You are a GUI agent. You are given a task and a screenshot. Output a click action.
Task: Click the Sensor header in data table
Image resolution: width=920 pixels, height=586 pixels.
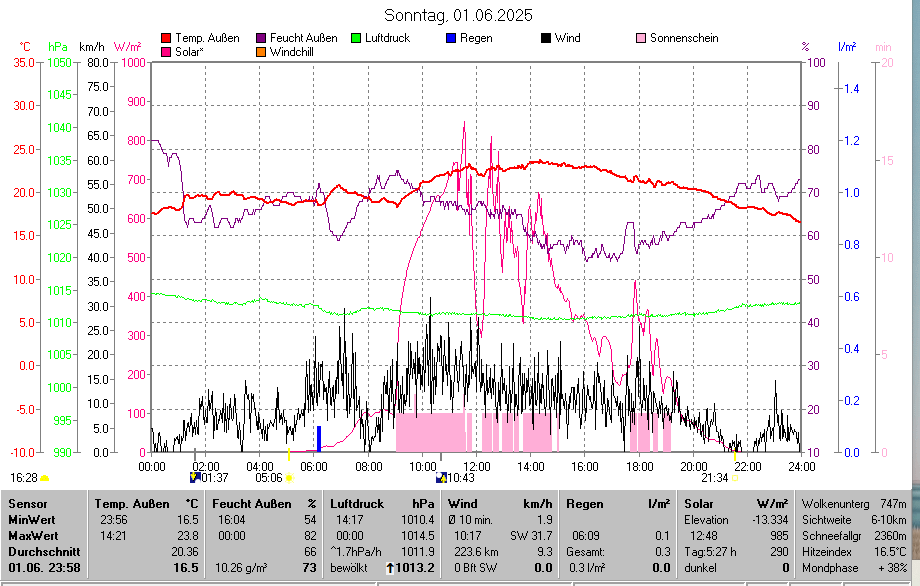[x=28, y=504]
